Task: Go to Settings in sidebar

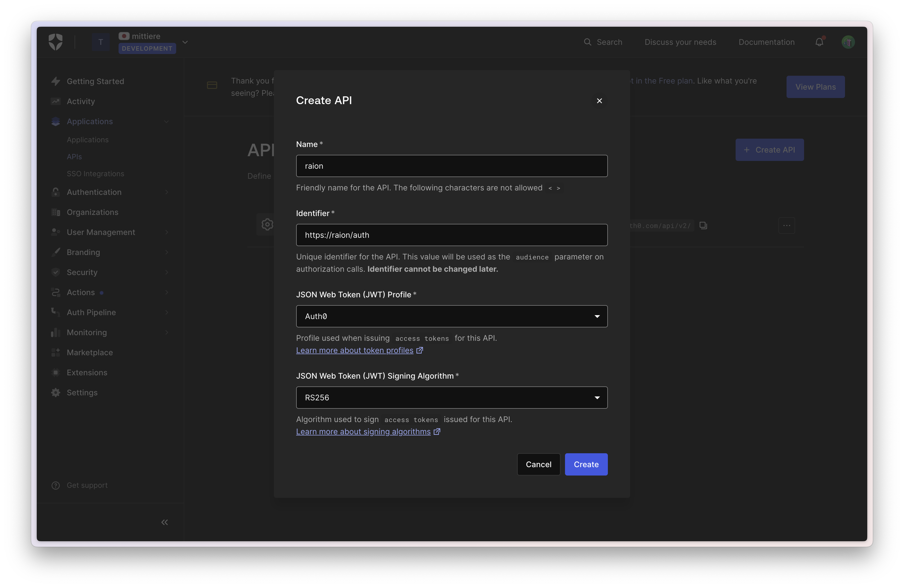Action: [x=82, y=393]
